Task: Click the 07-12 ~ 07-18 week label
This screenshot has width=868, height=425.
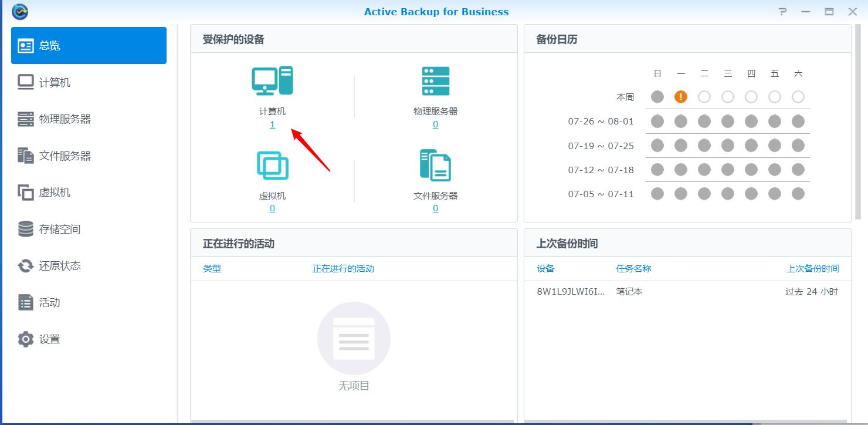Action: [601, 170]
